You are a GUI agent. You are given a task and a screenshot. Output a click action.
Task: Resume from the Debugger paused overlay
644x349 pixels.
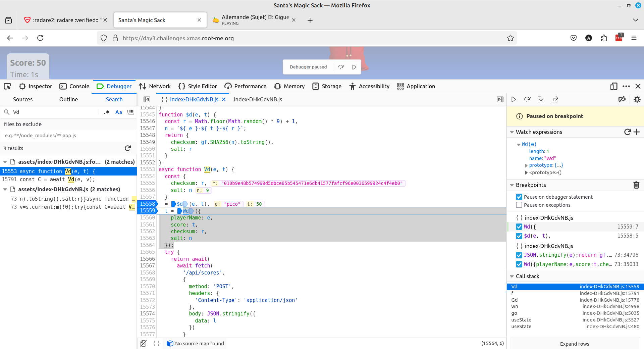[354, 67]
